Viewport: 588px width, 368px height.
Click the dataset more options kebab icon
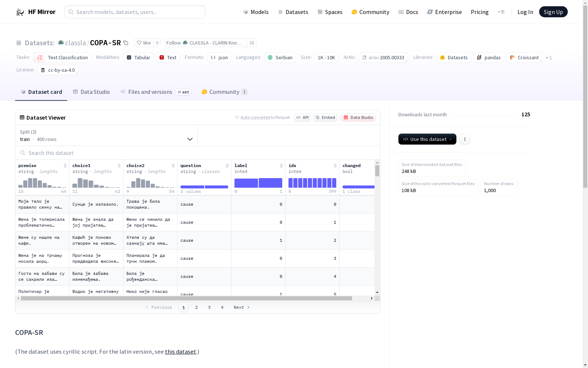465,139
